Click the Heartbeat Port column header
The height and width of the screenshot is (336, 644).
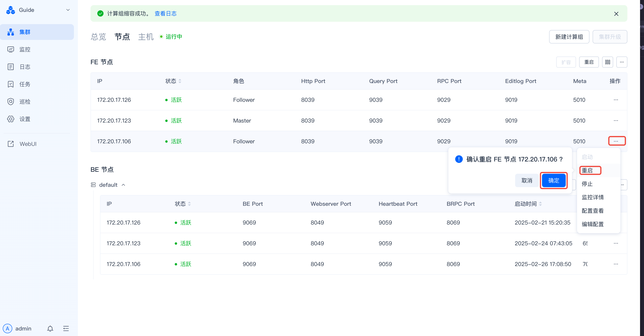(398, 204)
